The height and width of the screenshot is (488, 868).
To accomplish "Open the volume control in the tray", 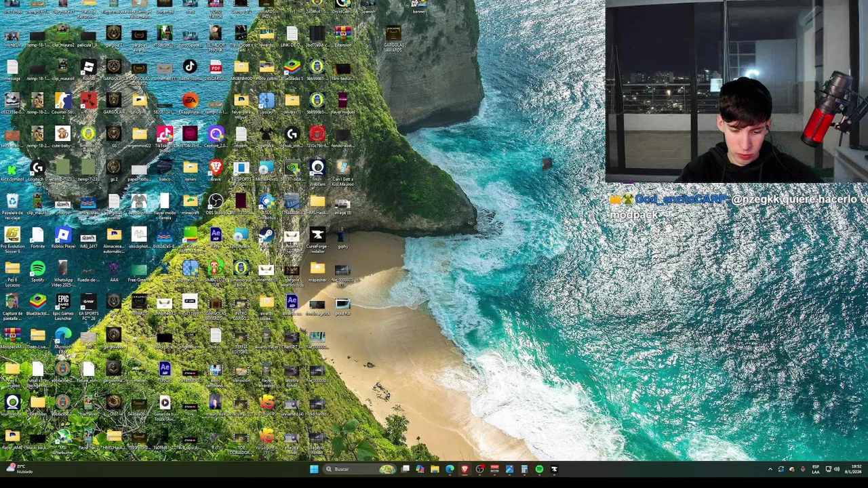I will click(836, 469).
